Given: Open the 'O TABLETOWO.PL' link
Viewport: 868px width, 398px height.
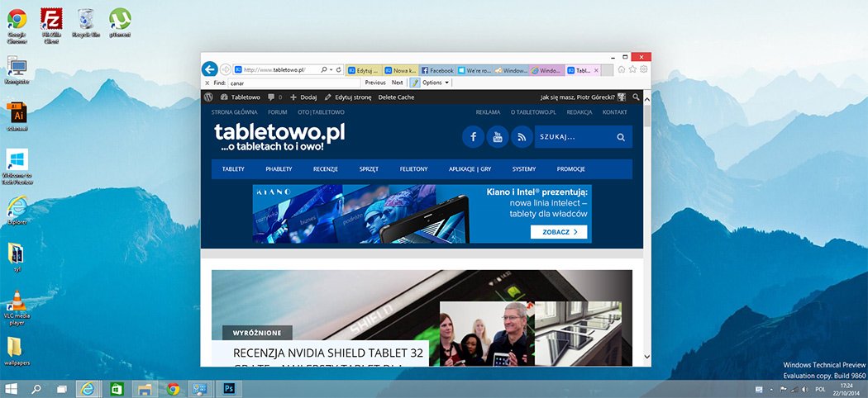Looking at the screenshot, I should [533, 112].
